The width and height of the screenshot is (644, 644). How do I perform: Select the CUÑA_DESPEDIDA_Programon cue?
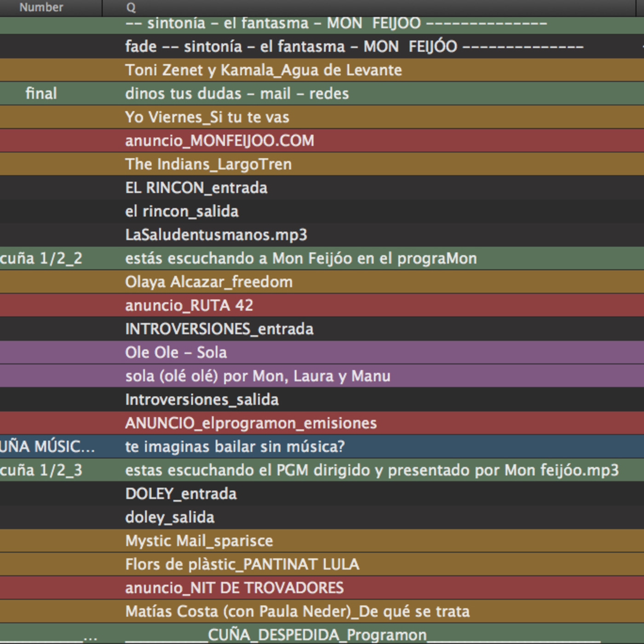[316, 635]
